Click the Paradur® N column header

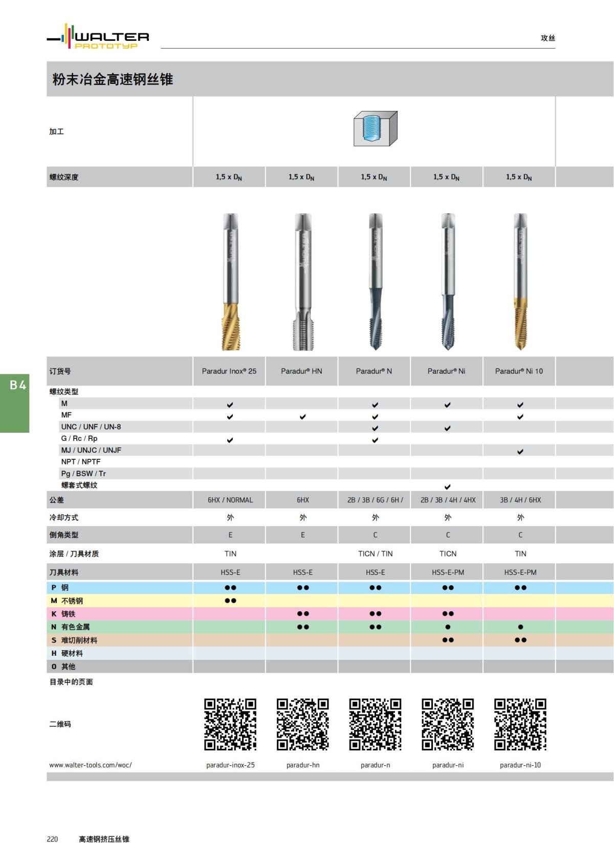click(374, 371)
